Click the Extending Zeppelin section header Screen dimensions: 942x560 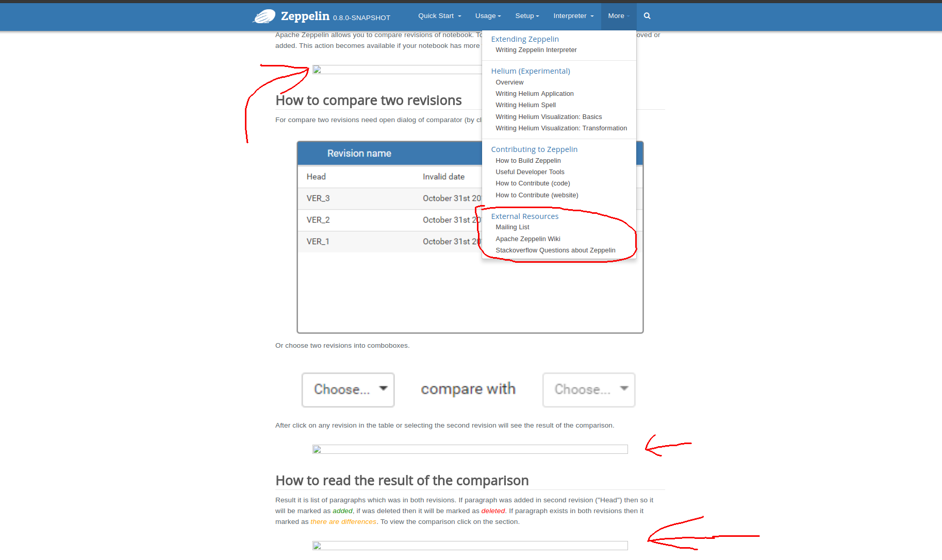tap(525, 39)
